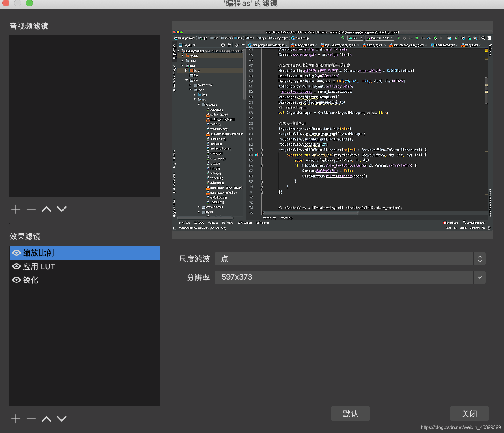This screenshot has height=433, width=504.
Task: Remove the selected effect filter
Action: 31,419
